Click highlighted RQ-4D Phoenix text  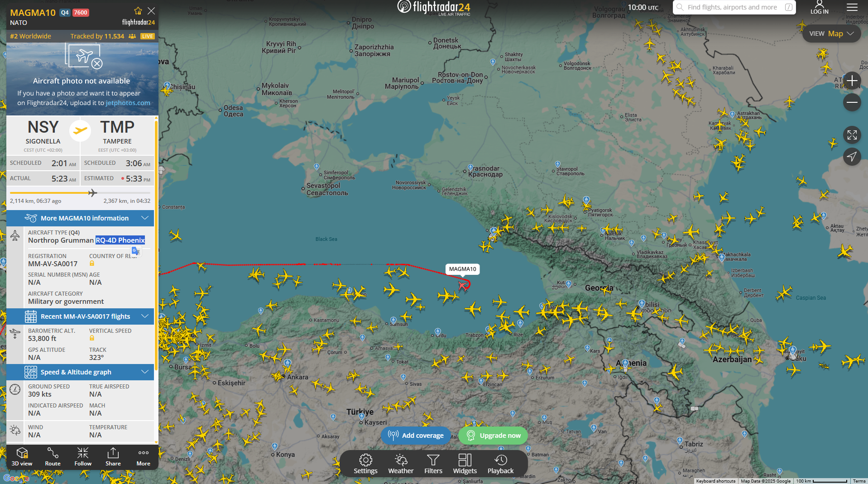coord(120,240)
